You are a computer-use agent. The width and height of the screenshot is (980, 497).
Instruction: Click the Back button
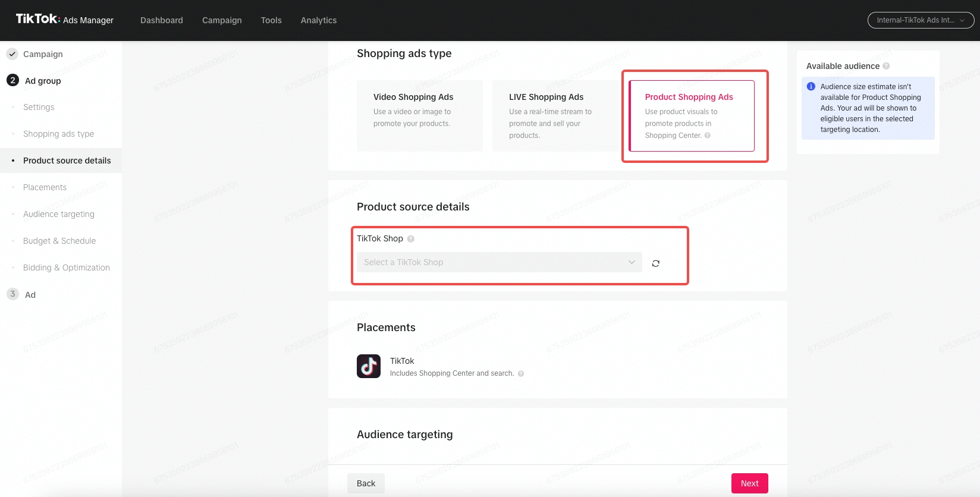point(366,483)
